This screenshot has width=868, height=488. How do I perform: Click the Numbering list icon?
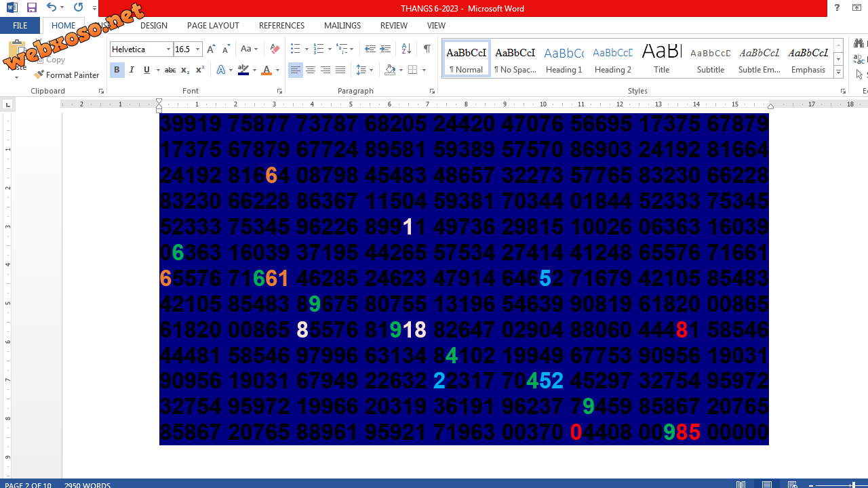point(319,49)
